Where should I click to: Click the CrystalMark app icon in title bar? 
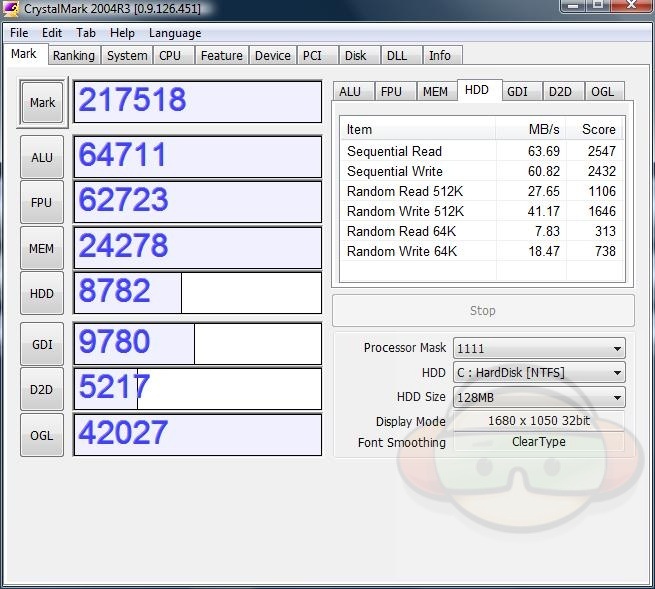coord(11,9)
